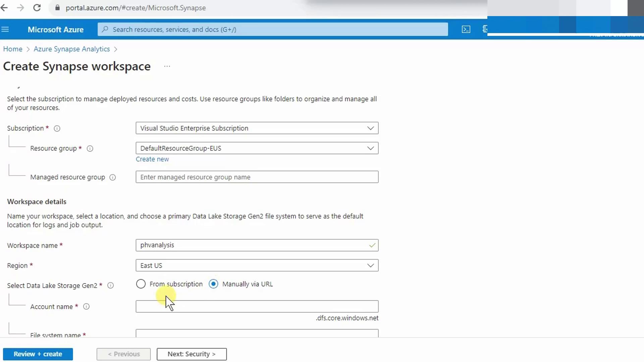The image size is (644, 362).
Task: Click the Create new resource group link
Action: tap(152, 159)
